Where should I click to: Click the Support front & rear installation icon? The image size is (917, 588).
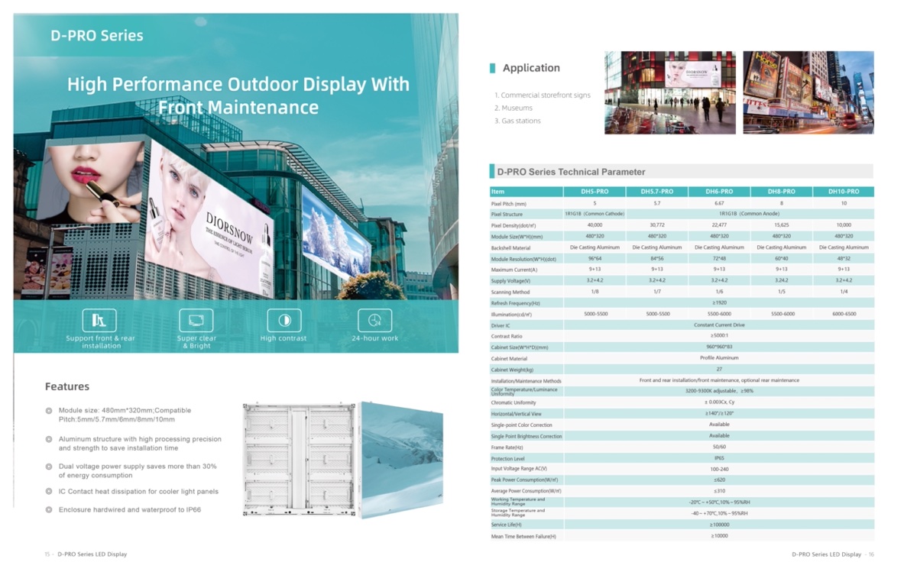[x=99, y=320]
